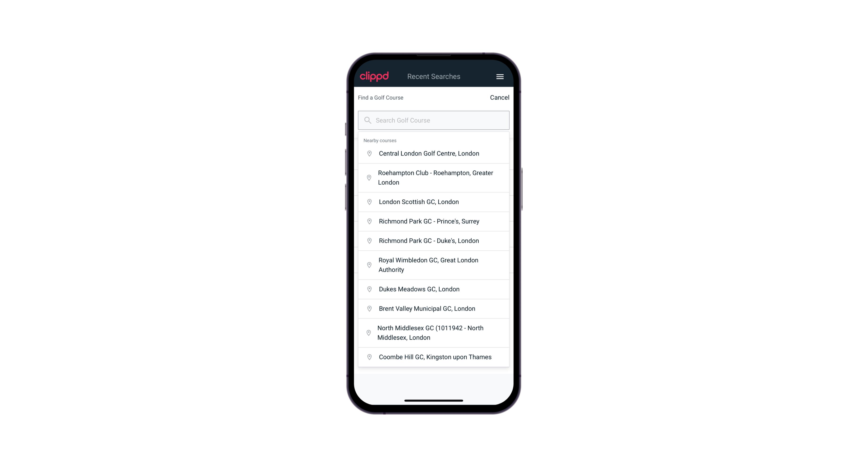Click the location pin icon for Roehampton Club
Screen dimensions: 868x467
(x=368, y=178)
